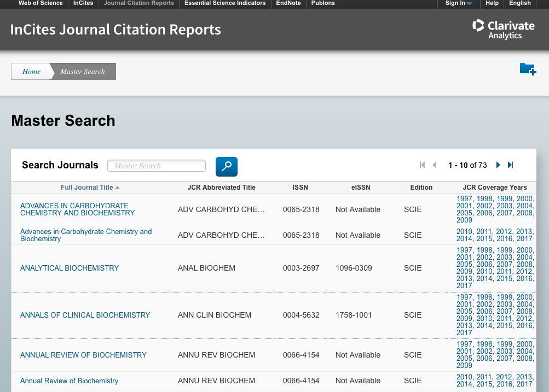Open ANNUAL REVIEW OF BIOCHEMISTRY uppercase link
This screenshot has height=392, width=549.
83,355
